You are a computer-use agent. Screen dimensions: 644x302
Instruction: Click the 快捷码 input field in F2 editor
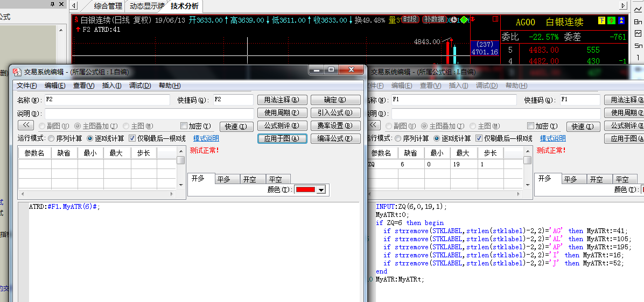pyautogui.click(x=233, y=100)
